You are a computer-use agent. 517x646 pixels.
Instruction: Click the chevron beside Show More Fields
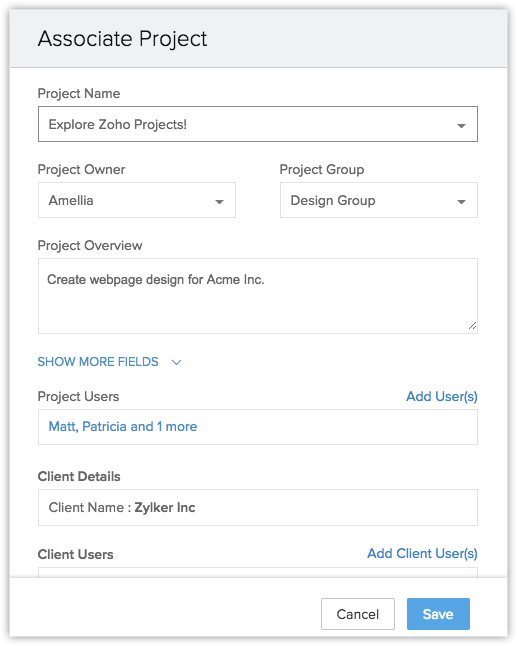coord(176,362)
